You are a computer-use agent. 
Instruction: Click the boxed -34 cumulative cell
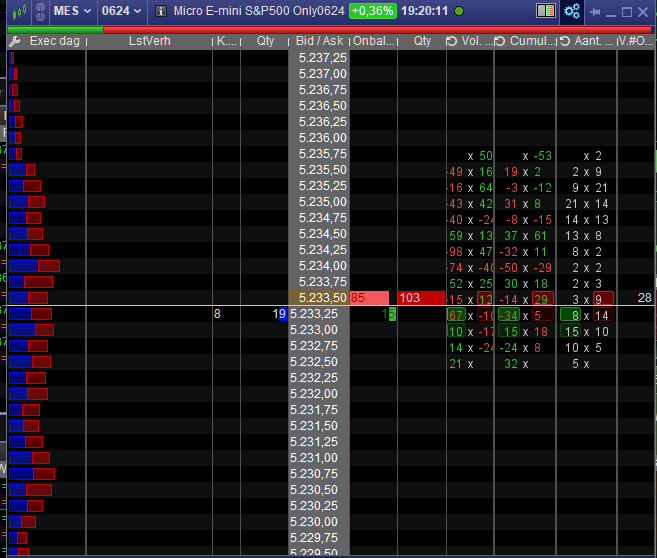tap(509, 315)
